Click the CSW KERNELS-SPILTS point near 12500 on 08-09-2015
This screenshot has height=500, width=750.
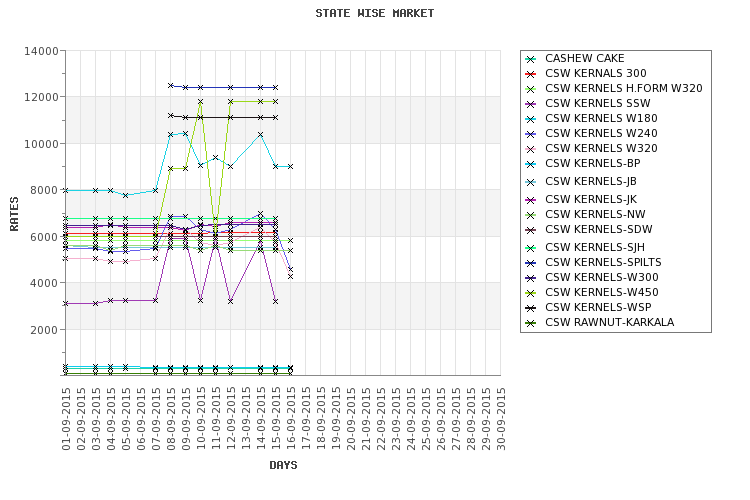pyautogui.click(x=171, y=86)
